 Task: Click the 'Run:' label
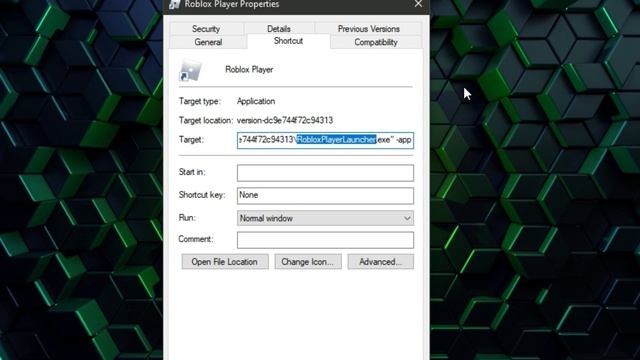(x=187, y=218)
